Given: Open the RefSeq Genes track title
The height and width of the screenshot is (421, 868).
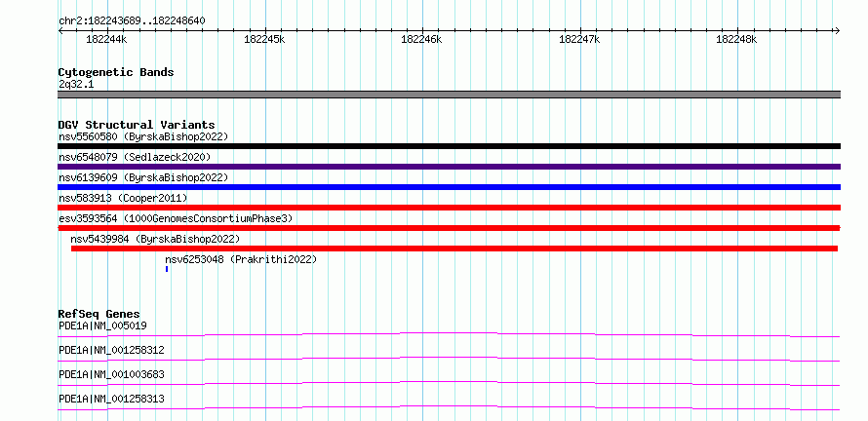Looking at the screenshot, I should (x=99, y=314).
